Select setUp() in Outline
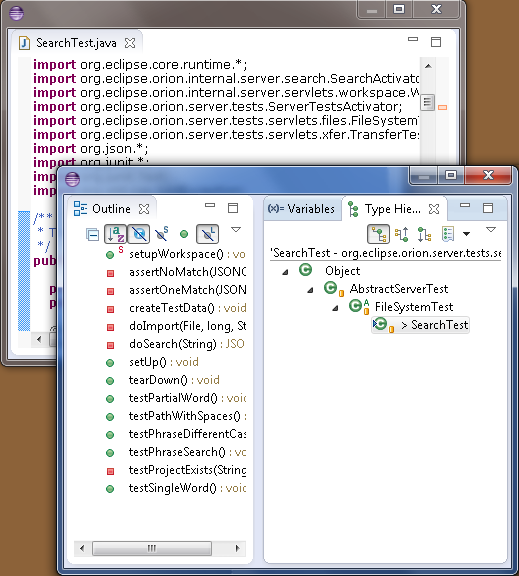The height and width of the screenshot is (576, 519). [x=163, y=362]
